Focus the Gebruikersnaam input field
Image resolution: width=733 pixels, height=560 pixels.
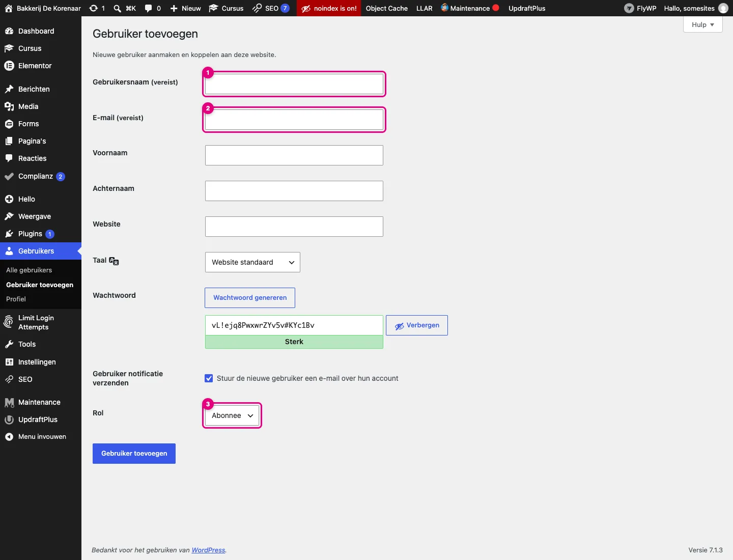[x=294, y=84]
